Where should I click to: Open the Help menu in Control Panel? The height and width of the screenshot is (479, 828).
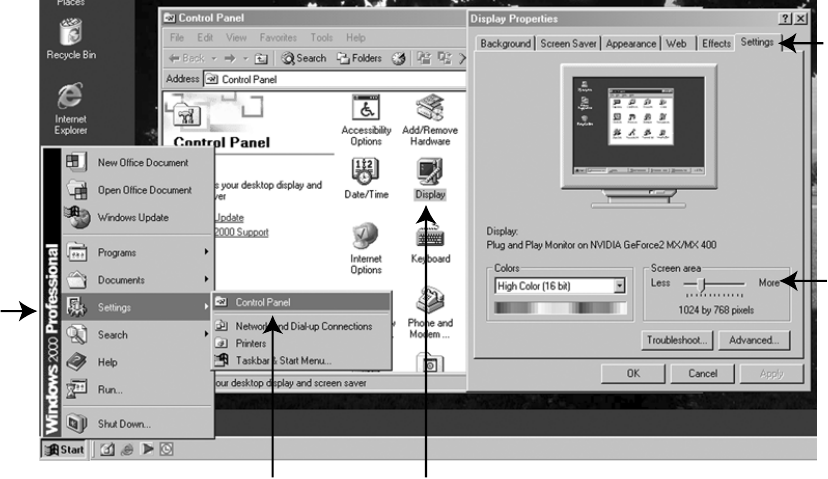355,37
